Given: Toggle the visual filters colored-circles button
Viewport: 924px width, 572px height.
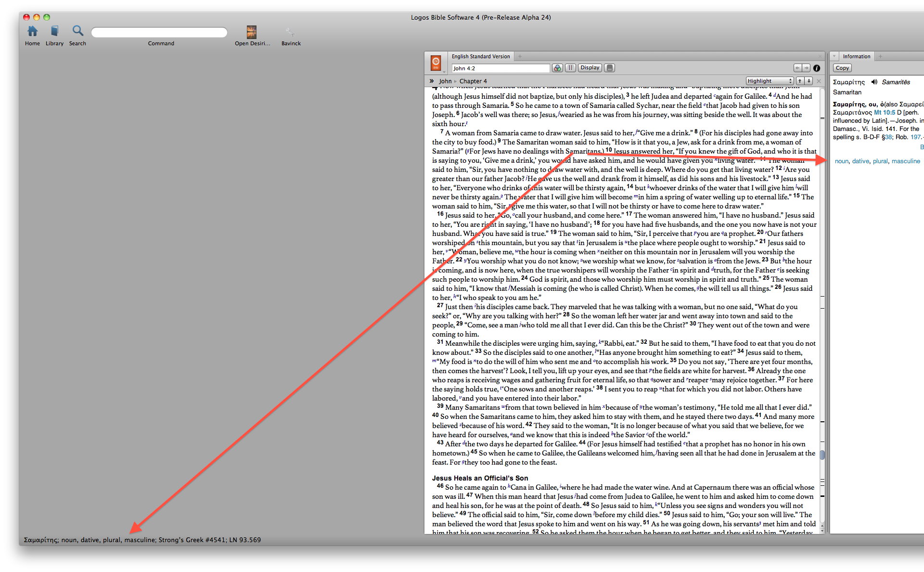Looking at the screenshot, I should pyautogui.click(x=557, y=68).
